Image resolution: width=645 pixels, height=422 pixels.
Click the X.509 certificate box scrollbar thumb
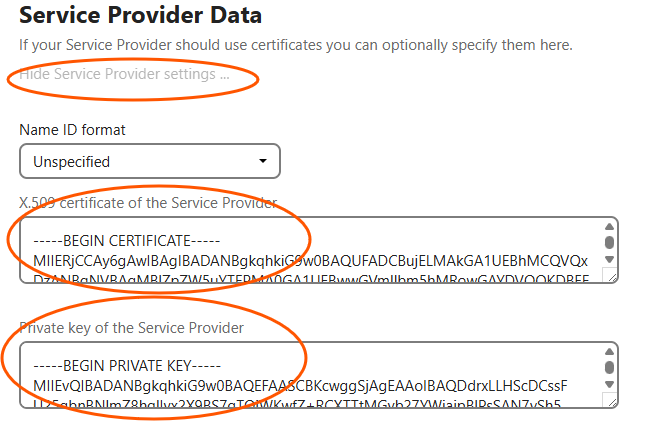pyautogui.click(x=609, y=241)
